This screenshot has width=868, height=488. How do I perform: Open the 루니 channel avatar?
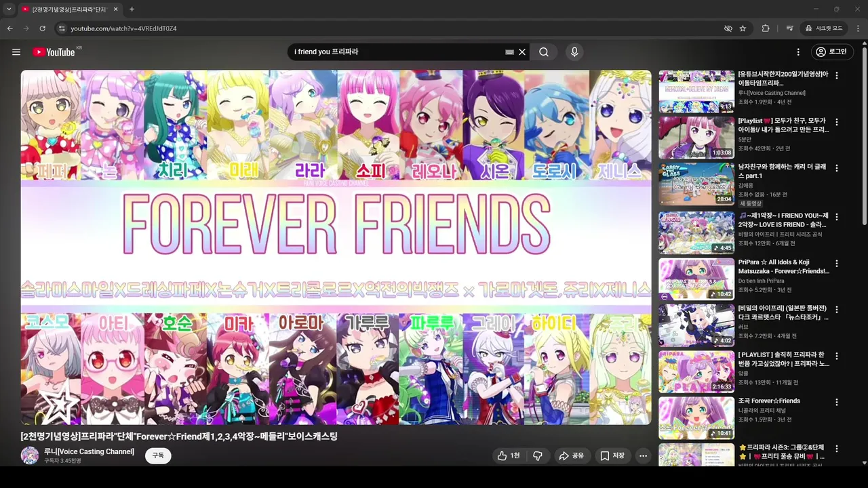30,455
